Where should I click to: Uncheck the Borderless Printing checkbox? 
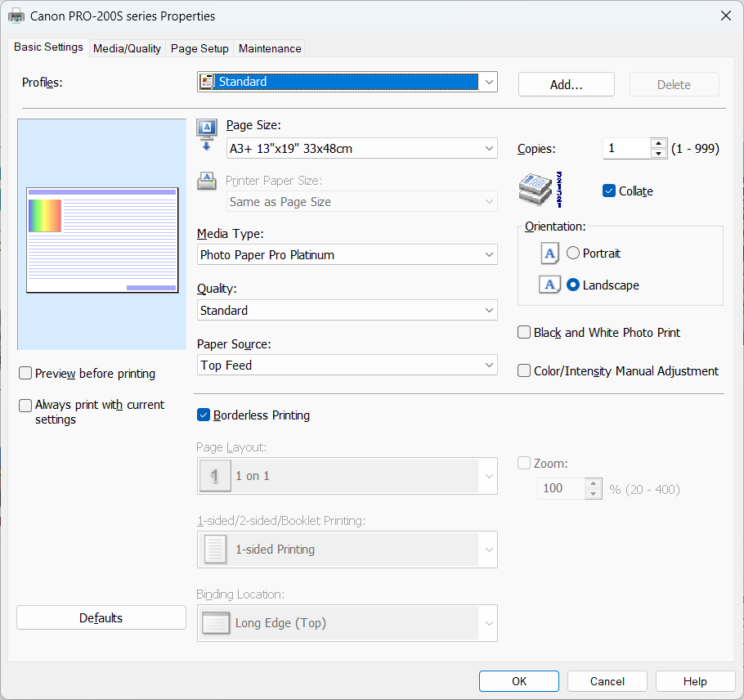point(204,415)
